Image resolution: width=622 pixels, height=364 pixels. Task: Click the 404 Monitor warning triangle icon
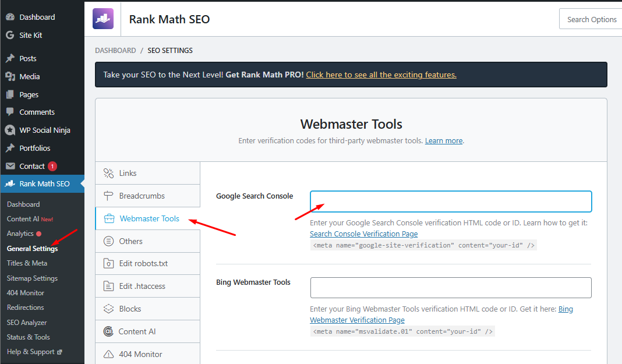[x=109, y=354]
